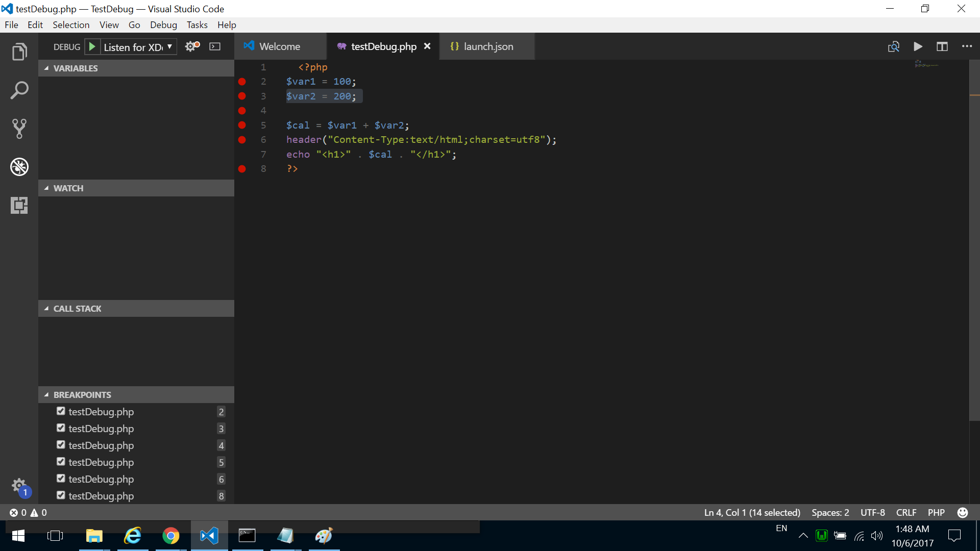This screenshot has width=980, height=551.
Task: Open launch.json via debug gear icon
Action: 192,46
